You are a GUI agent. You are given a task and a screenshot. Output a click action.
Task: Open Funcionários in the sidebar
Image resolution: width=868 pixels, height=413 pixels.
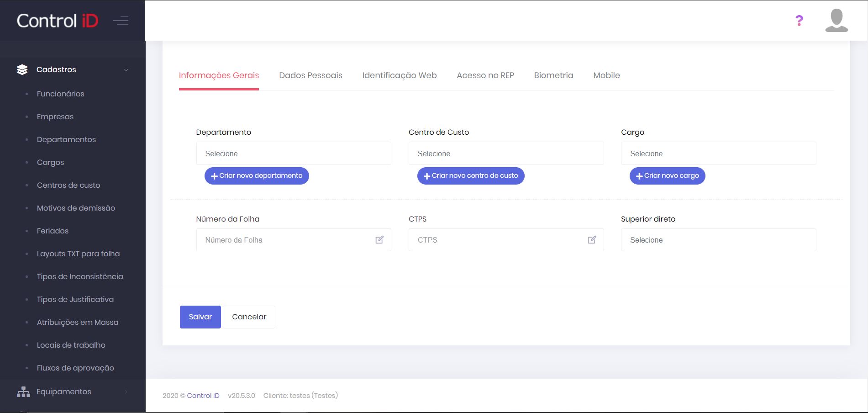[61, 94]
